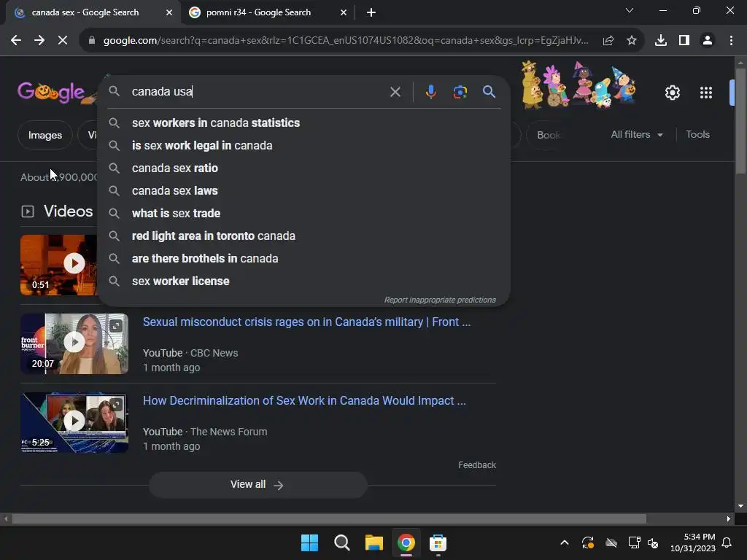747x560 pixels.
Task: Open Chrome downloads
Action: pyautogui.click(x=661, y=41)
